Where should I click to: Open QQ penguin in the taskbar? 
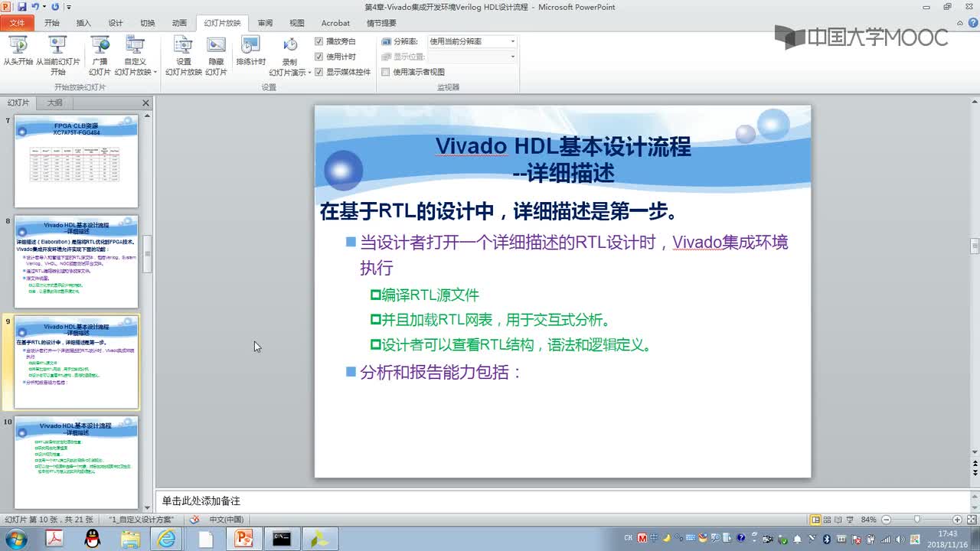[x=92, y=539]
